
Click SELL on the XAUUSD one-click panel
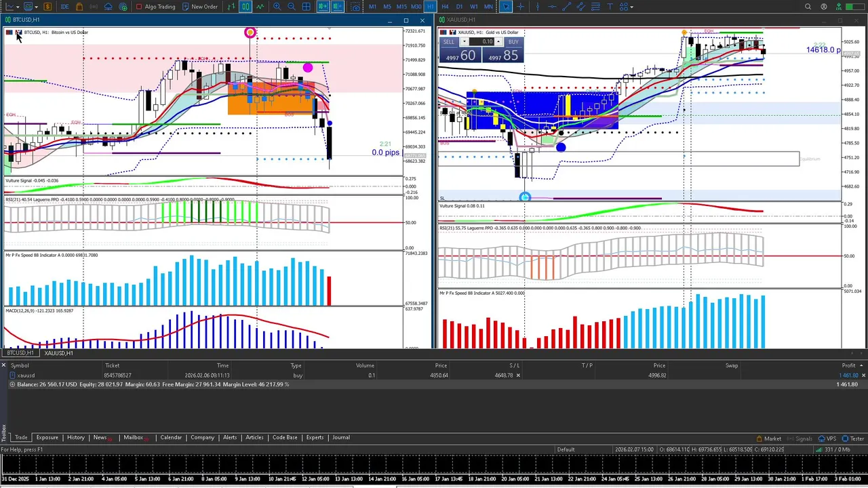[x=449, y=42]
